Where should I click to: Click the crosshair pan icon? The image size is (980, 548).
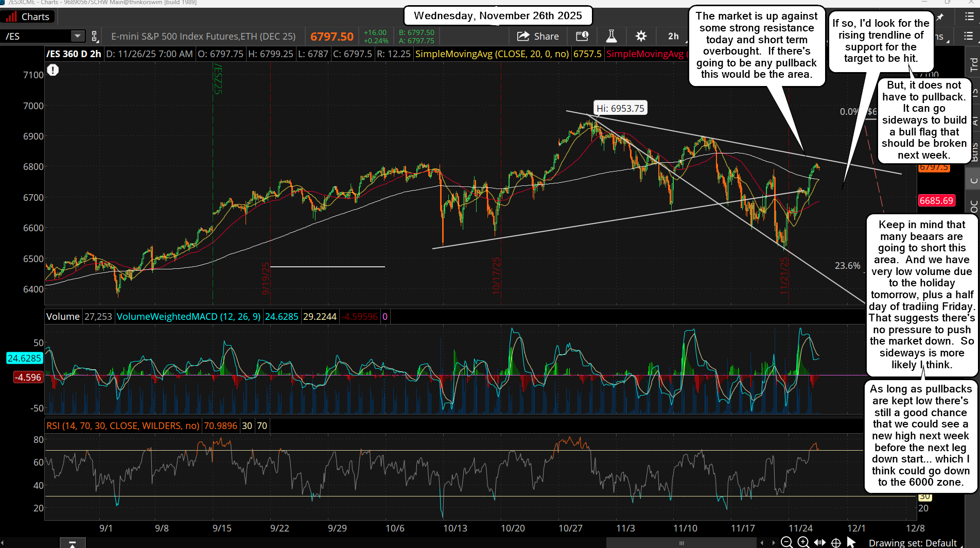836,542
